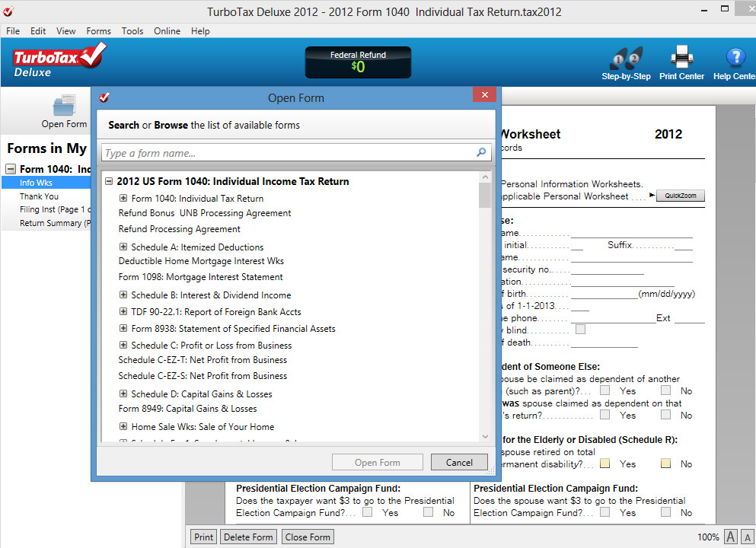Expand Schedule C: Profit or Loss node
Screen dimensions: 756x548
pos(123,345)
